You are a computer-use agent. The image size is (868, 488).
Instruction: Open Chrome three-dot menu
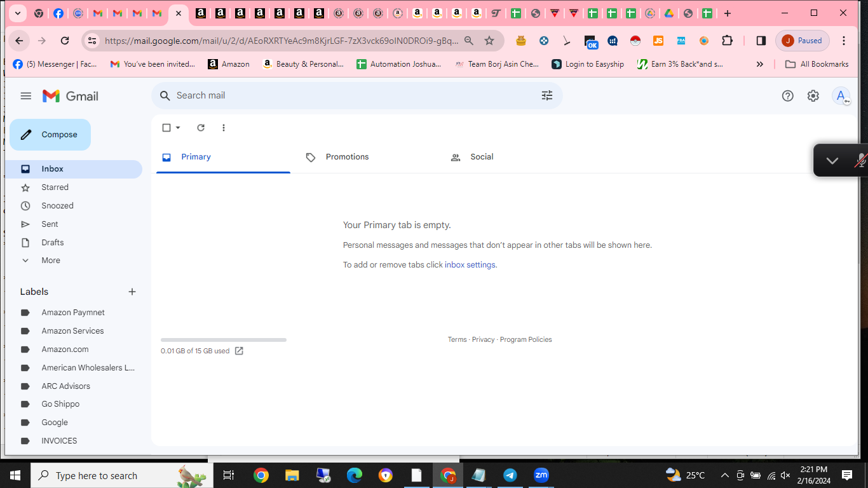tap(844, 41)
